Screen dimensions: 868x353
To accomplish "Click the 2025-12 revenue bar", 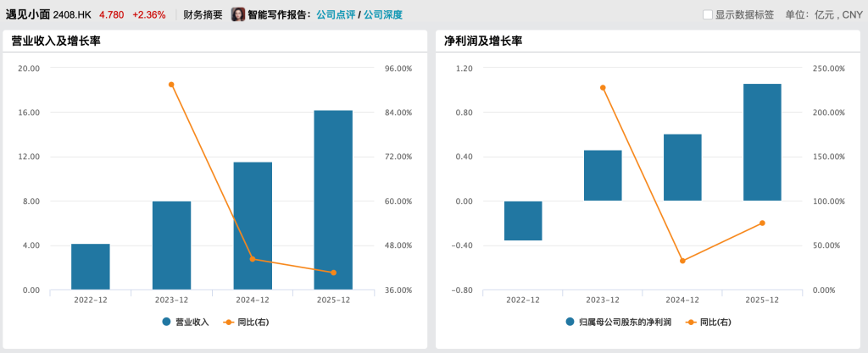I will pyautogui.click(x=333, y=200).
